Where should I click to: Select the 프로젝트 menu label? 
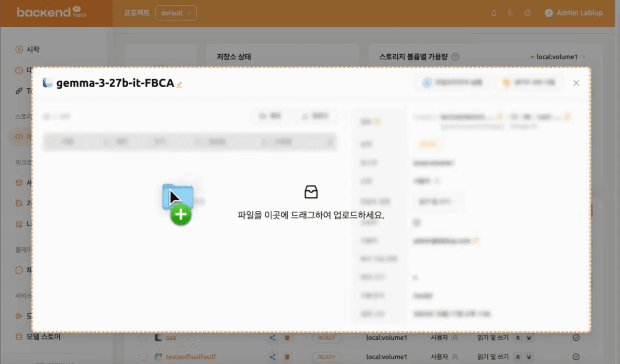pyautogui.click(x=137, y=13)
